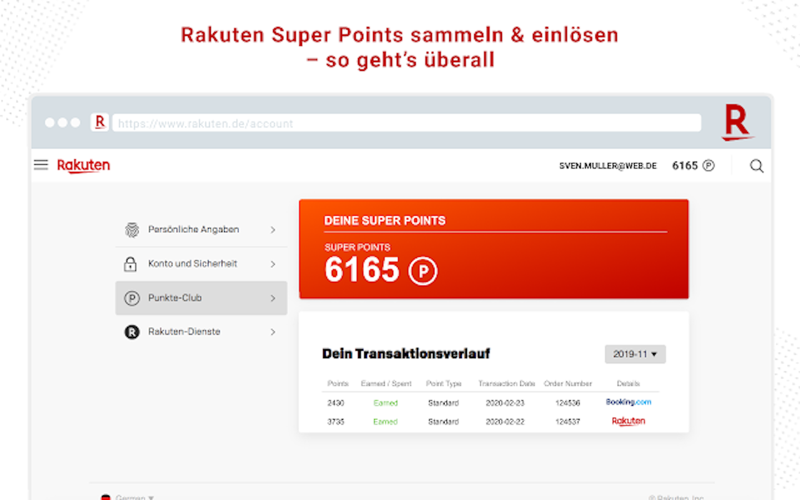Click the lock icon for Konto und Sicherheit
Screen dimensions: 800x500
(x=130, y=264)
